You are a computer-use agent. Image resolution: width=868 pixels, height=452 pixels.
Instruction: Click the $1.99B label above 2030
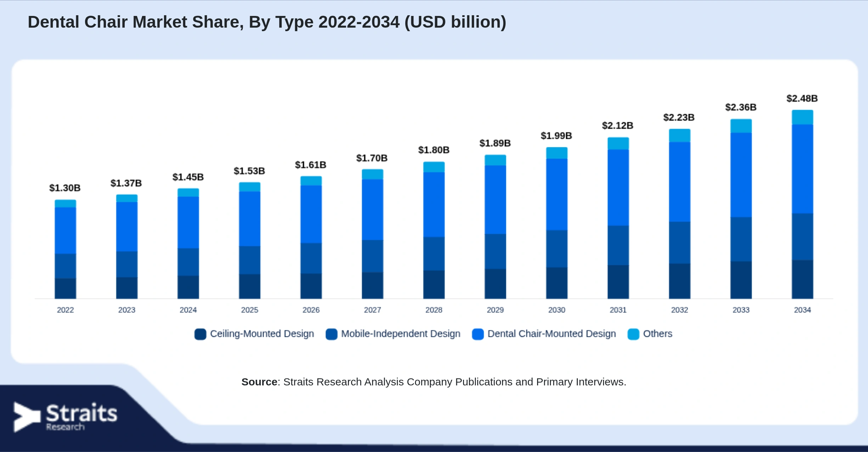pos(556,136)
